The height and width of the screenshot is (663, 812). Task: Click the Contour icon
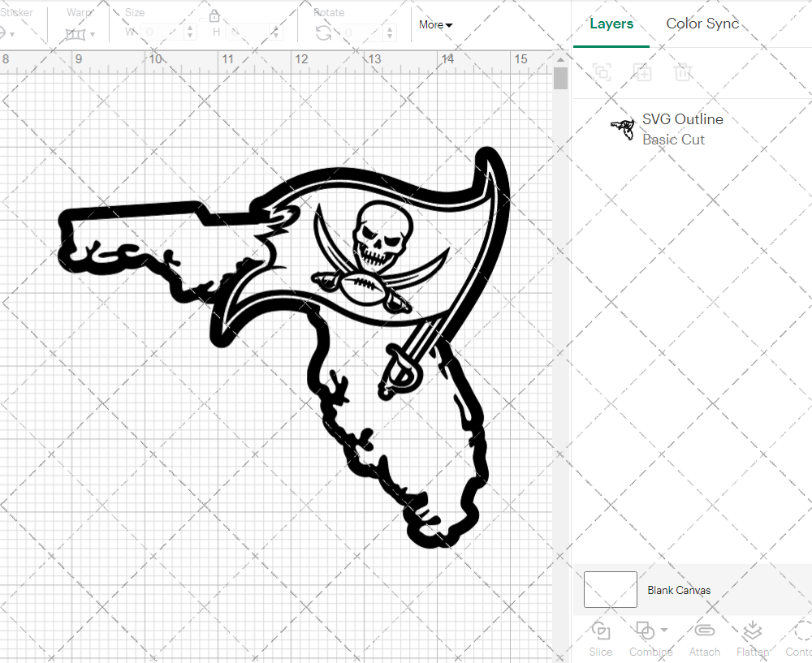803,631
